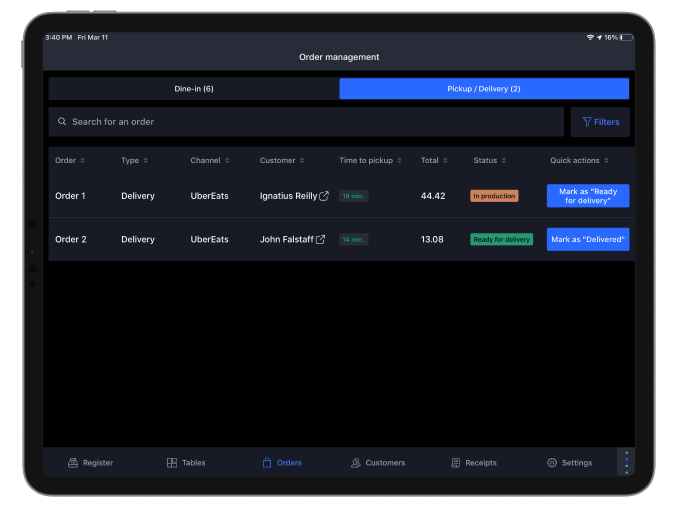Go to the Tables section
678x509 pixels.
(x=186, y=463)
